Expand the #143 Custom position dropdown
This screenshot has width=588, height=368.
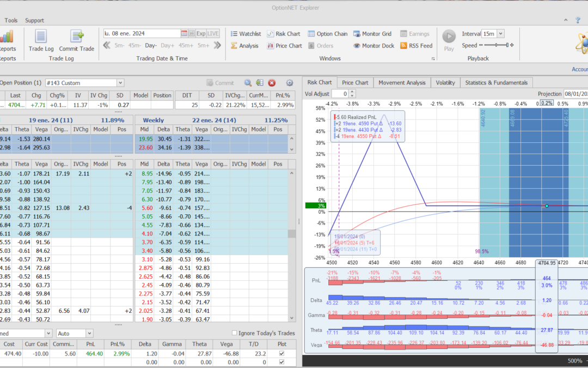point(120,83)
